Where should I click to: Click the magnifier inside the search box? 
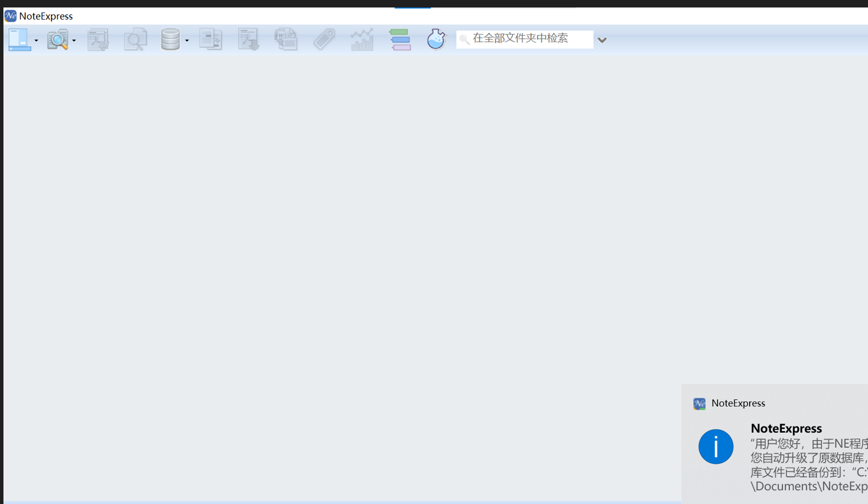click(x=464, y=40)
